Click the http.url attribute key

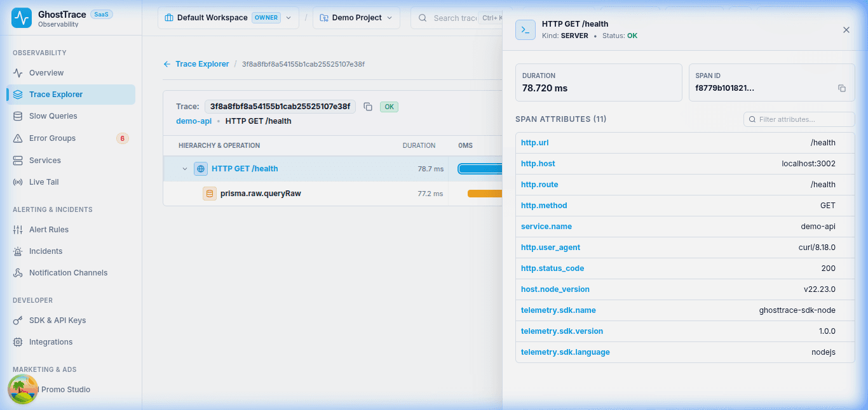coord(535,143)
